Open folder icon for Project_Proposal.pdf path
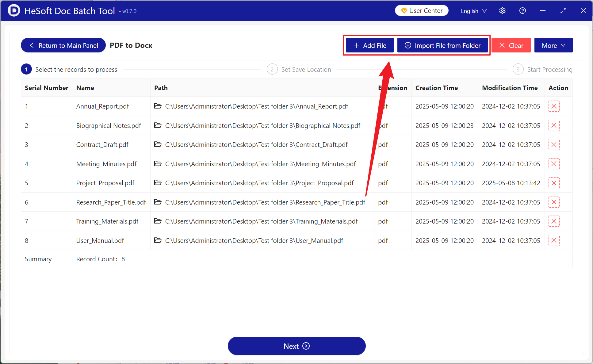The image size is (593, 364). [158, 183]
